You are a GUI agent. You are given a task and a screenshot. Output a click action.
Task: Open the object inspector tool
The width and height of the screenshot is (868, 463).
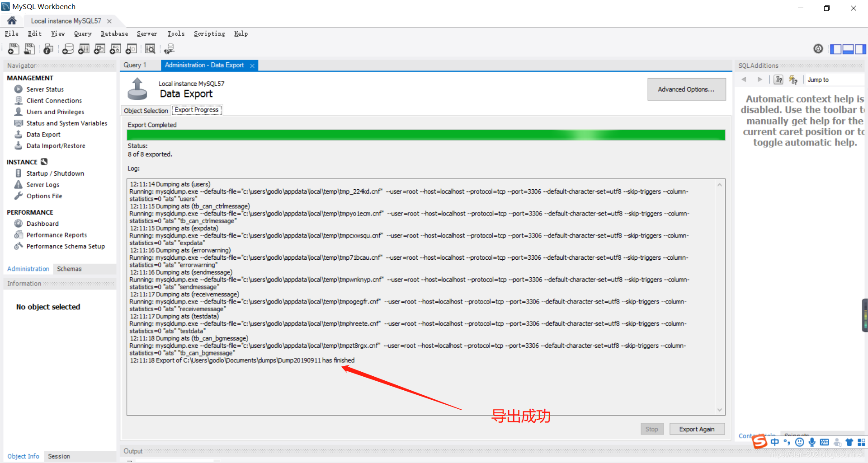[48, 49]
